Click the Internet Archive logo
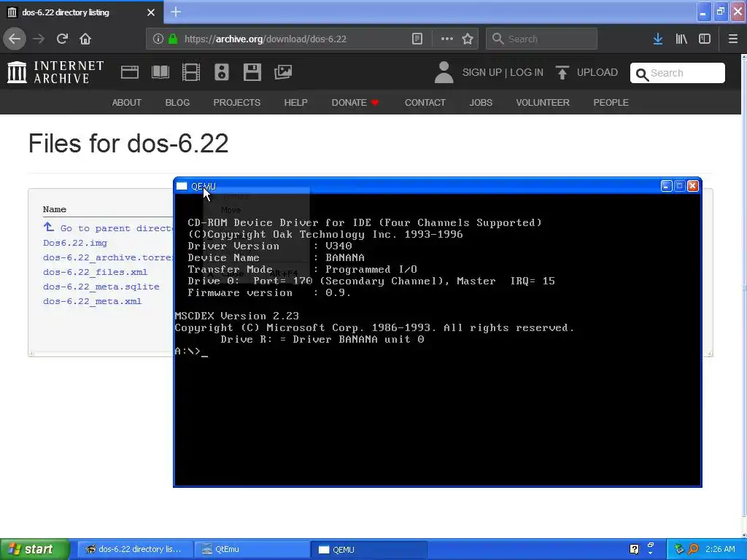This screenshot has height=560, width=747. [55, 72]
